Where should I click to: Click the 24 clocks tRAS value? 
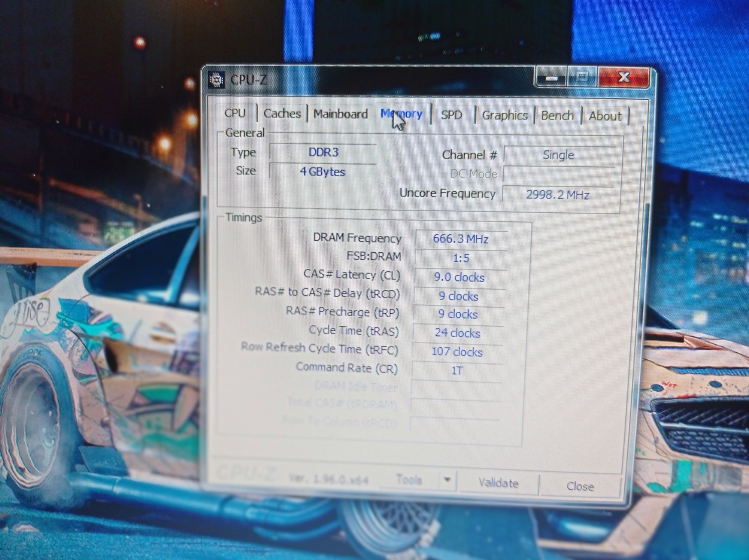(x=457, y=333)
